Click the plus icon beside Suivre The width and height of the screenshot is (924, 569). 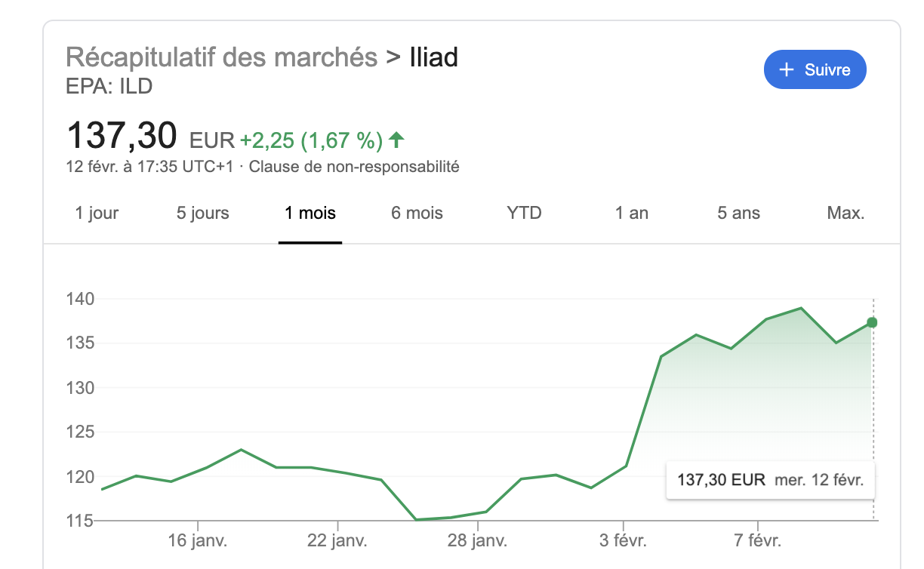tap(787, 70)
